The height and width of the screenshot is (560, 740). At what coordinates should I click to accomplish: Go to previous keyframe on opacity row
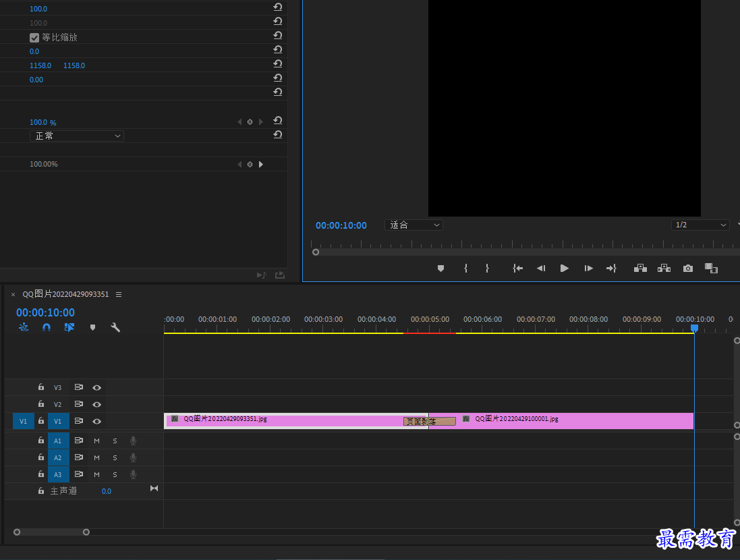pos(239,122)
